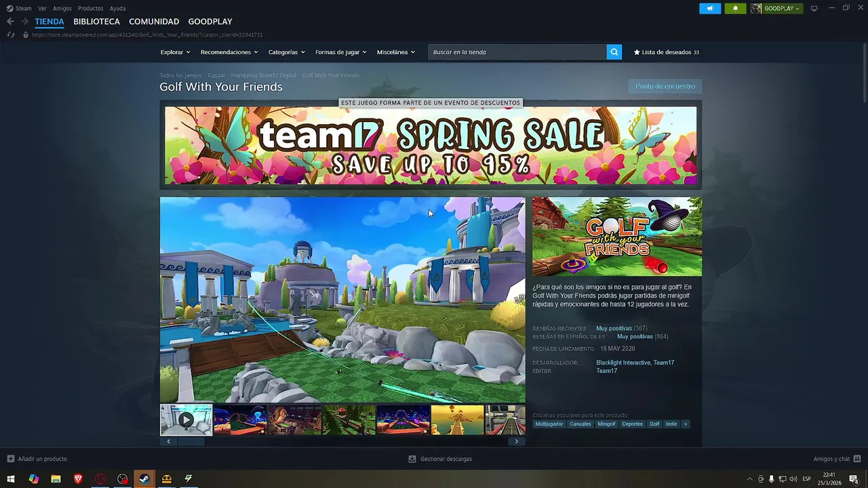Click the page reload icon beside URL

tap(10, 35)
